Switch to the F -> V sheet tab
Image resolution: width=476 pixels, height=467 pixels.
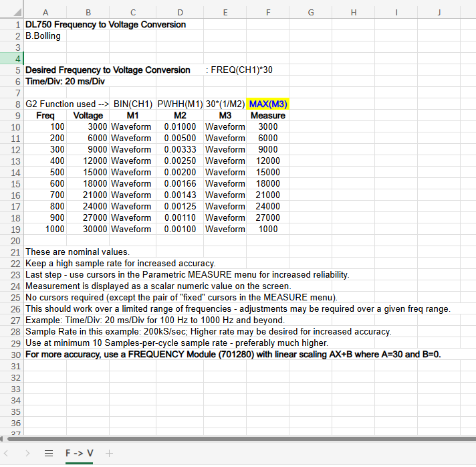[x=79, y=453]
